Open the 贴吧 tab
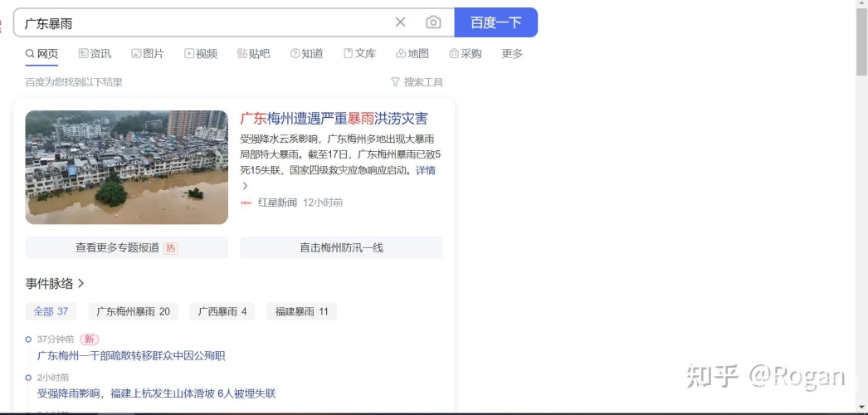This screenshot has height=415, width=868. (x=254, y=54)
